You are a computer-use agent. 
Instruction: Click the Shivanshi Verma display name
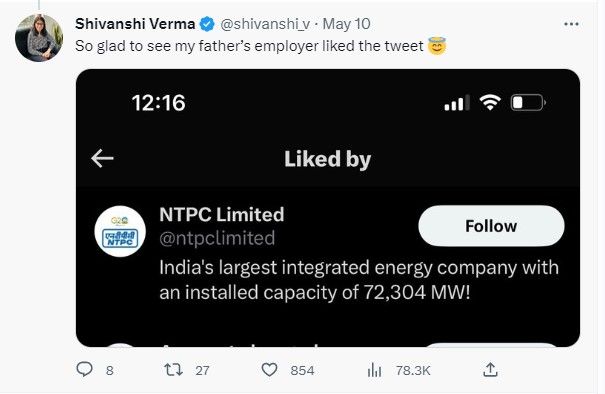(x=135, y=24)
